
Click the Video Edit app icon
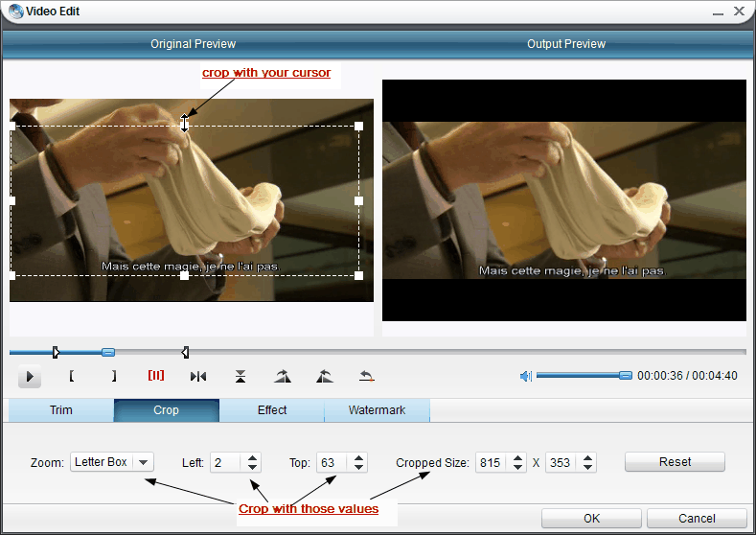click(x=16, y=12)
